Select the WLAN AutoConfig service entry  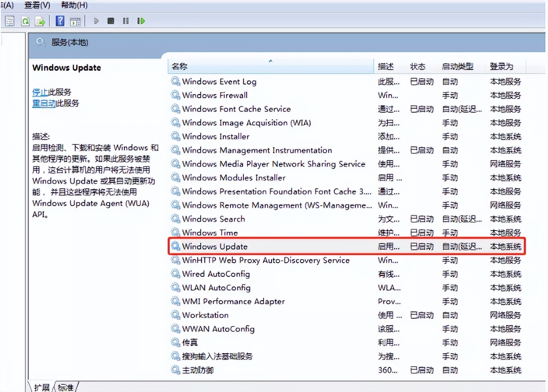[x=216, y=287]
